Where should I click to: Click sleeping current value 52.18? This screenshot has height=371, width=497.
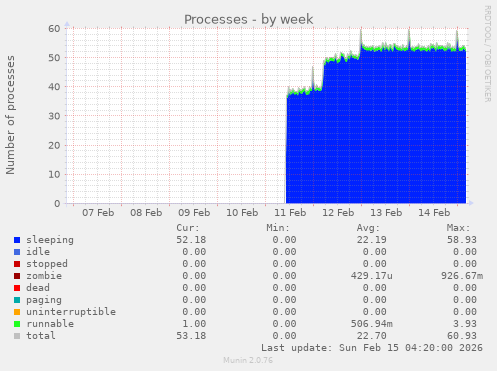click(191, 240)
